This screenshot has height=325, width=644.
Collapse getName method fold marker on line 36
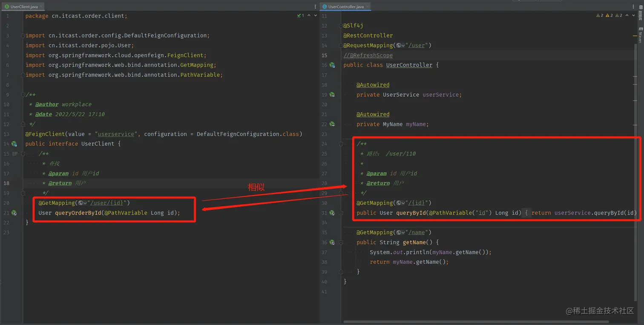(341, 242)
